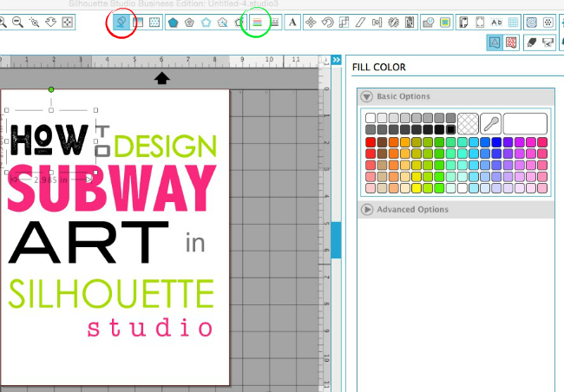
Task: Click the Fit to Page icon
Action: coord(68,23)
